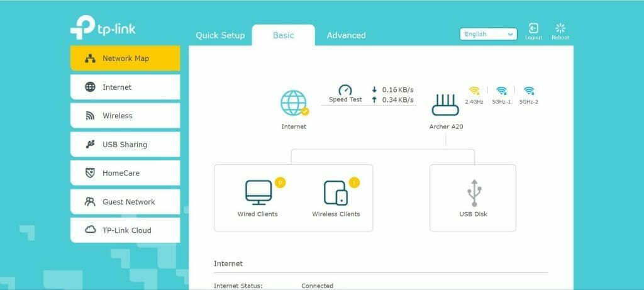
Task: Click the Internet Status label
Action: [238, 286]
